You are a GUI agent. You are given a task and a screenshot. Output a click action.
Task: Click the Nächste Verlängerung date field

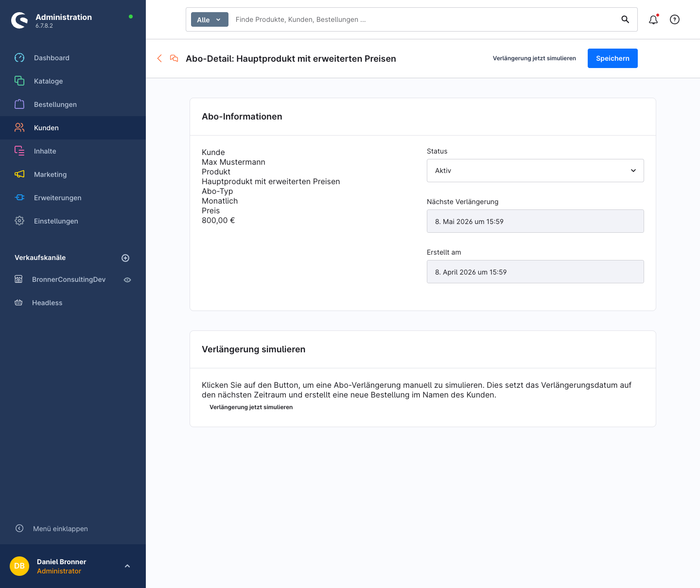[x=535, y=221]
